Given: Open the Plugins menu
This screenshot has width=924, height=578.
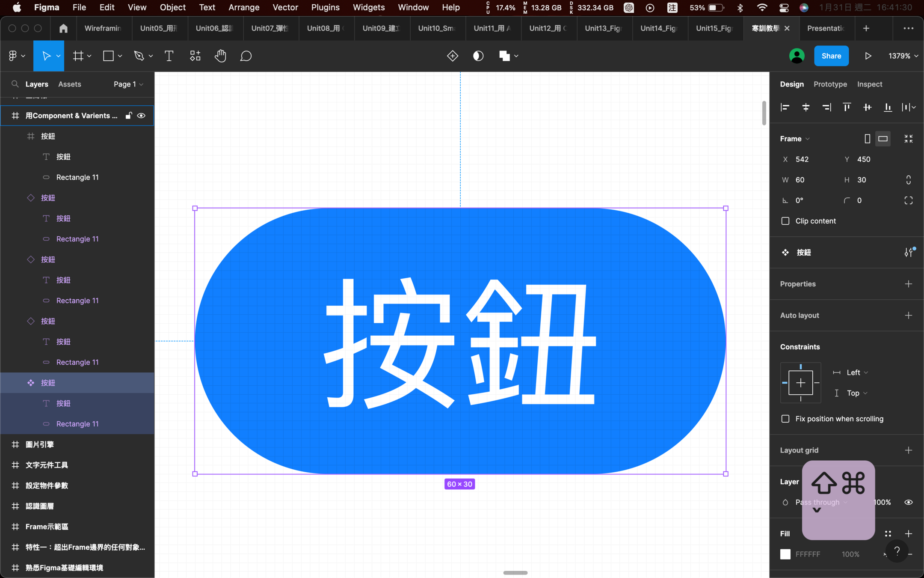Looking at the screenshot, I should (x=325, y=7).
